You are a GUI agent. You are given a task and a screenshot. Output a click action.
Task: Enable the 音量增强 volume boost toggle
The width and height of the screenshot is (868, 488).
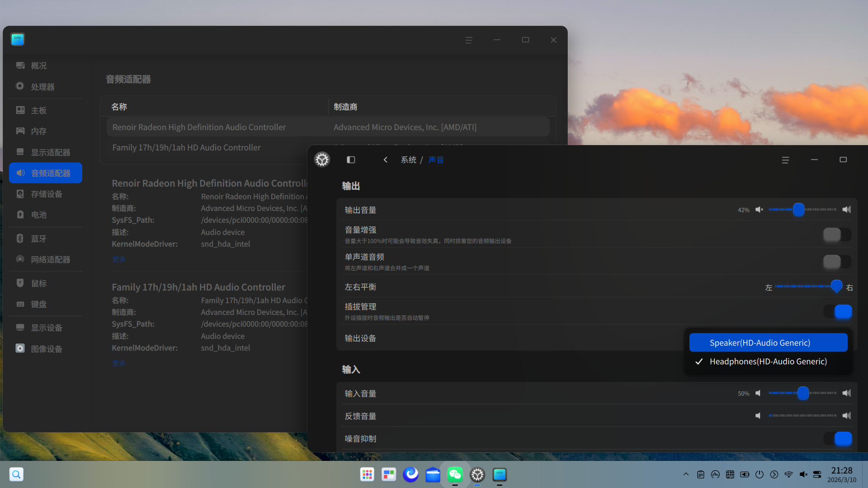837,235
